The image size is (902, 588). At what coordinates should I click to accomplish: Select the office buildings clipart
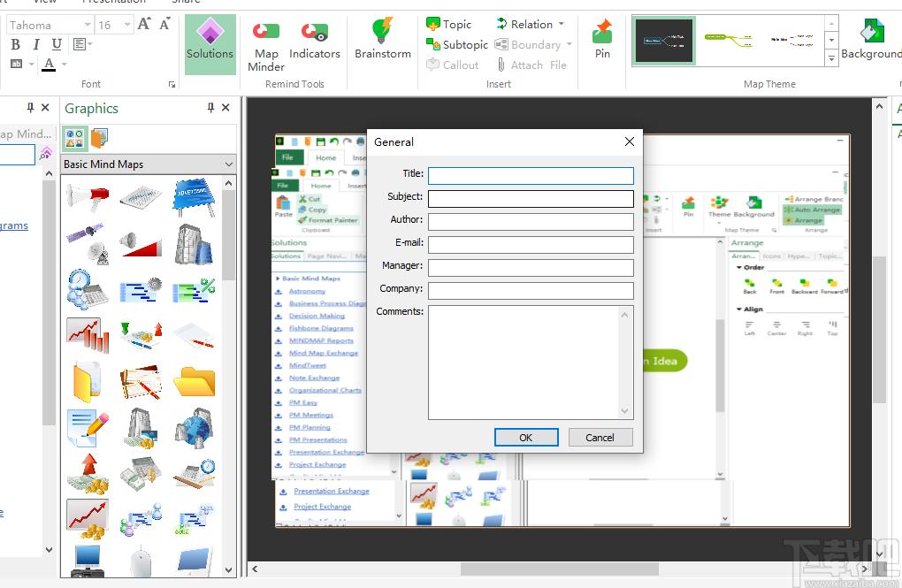tap(195, 244)
